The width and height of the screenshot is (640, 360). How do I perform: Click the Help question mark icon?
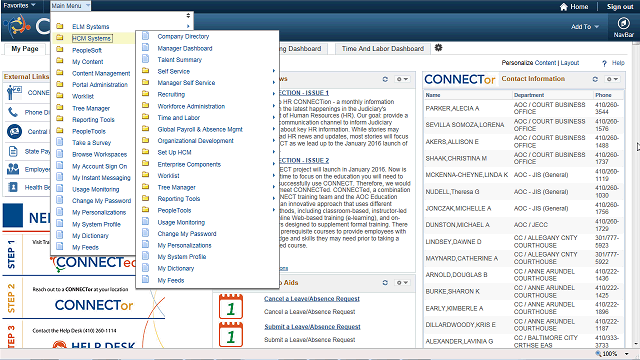pyautogui.click(x=604, y=63)
